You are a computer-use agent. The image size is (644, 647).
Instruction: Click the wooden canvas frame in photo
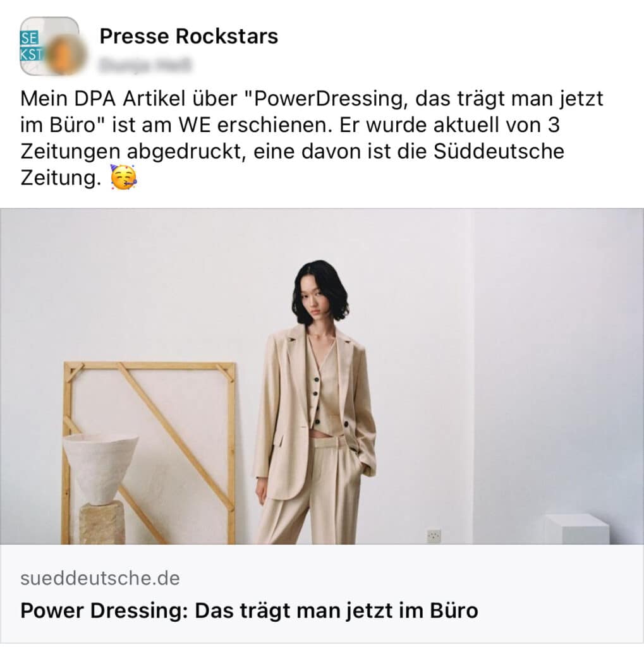point(149,452)
